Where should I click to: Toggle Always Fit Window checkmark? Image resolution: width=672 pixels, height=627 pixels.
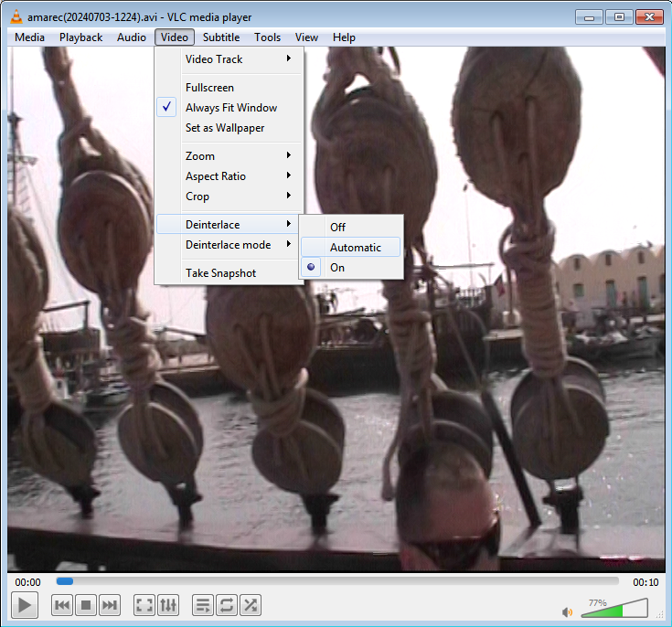point(230,108)
